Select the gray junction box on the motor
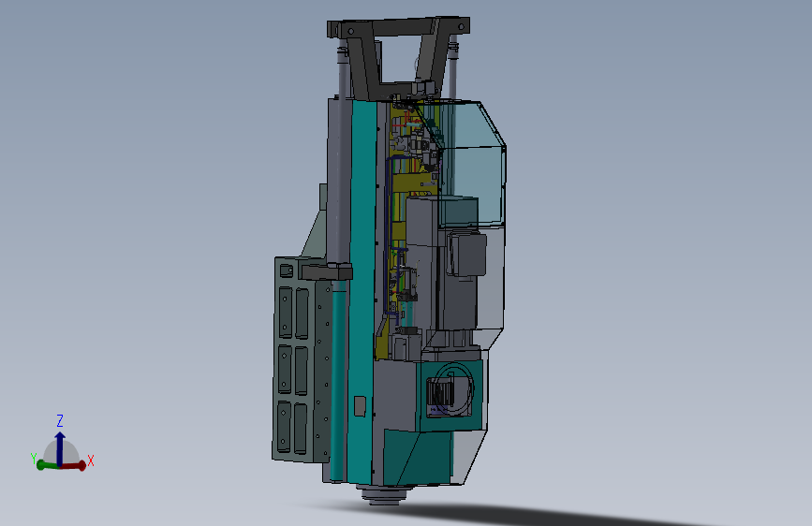This screenshot has width=812, height=526. coord(467,255)
